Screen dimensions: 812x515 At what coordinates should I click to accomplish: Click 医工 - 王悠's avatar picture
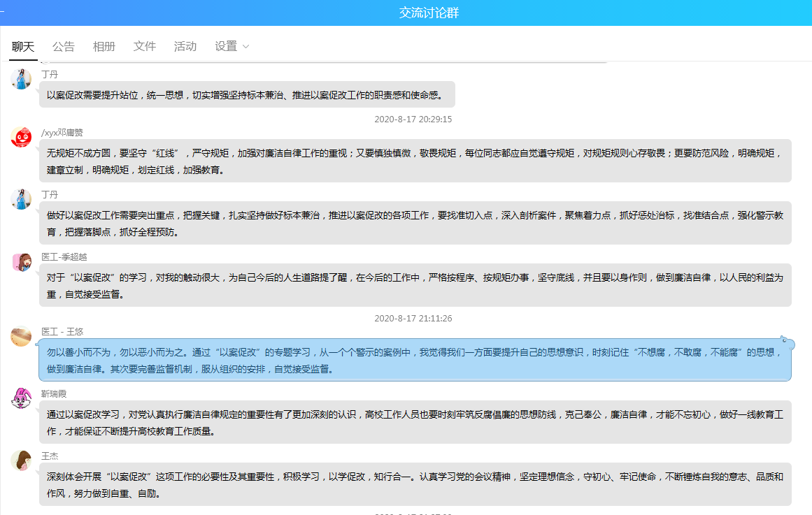click(x=22, y=336)
